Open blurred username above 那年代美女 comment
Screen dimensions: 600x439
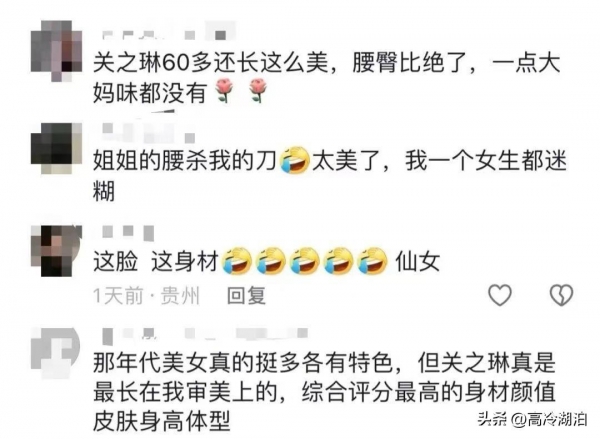tap(205, 335)
